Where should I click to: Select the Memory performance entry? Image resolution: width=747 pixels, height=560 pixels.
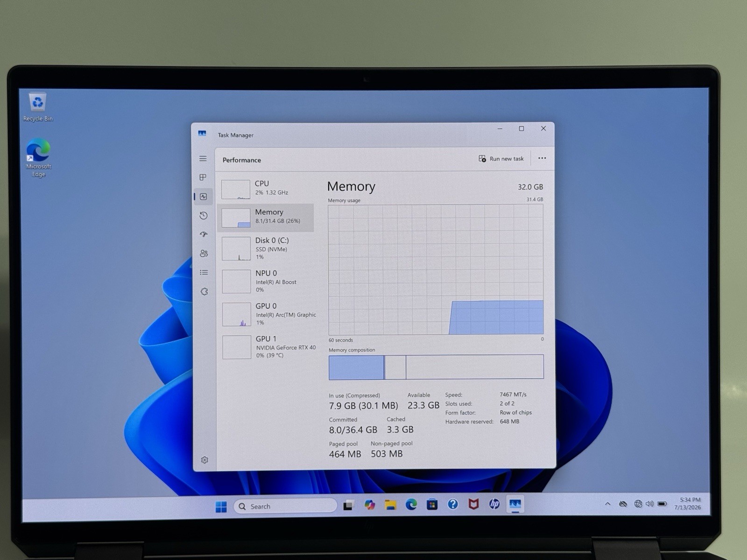click(266, 217)
